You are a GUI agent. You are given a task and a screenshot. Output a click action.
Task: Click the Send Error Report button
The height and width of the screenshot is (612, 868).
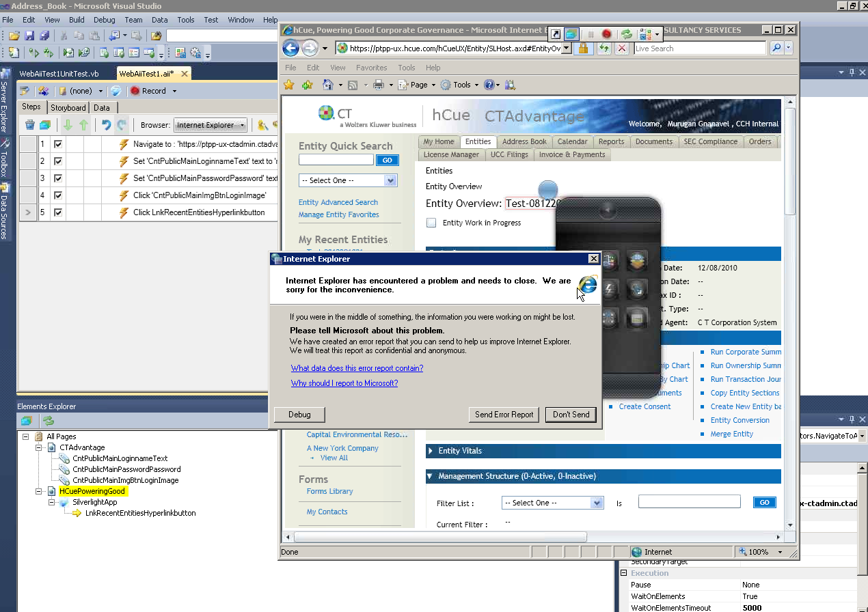point(504,415)
